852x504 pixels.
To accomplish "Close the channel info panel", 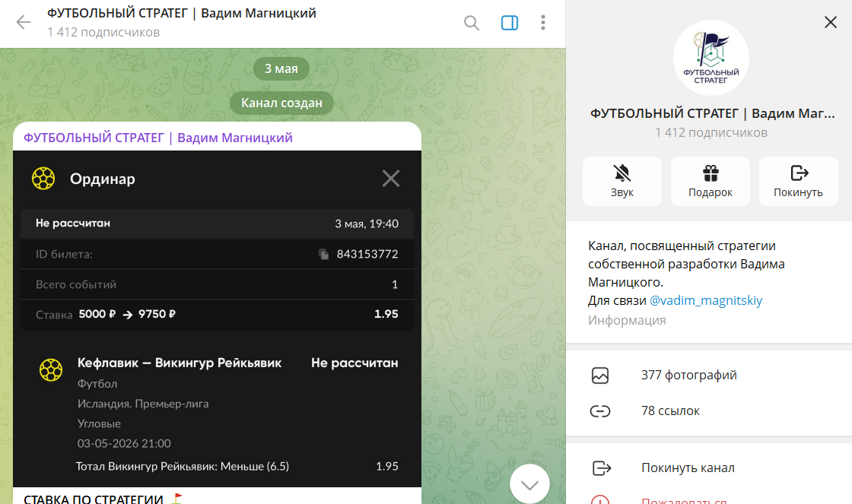I will click(x=830, y=22).
